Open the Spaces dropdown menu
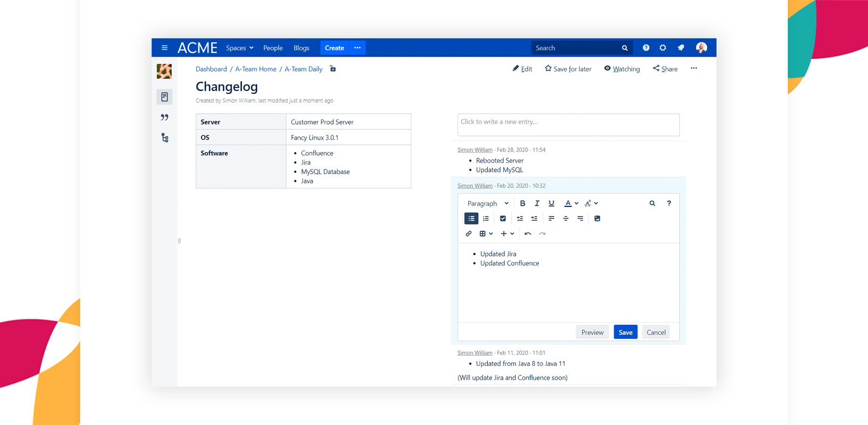Viewport: 868px width, 425px height. click(240, 48)
